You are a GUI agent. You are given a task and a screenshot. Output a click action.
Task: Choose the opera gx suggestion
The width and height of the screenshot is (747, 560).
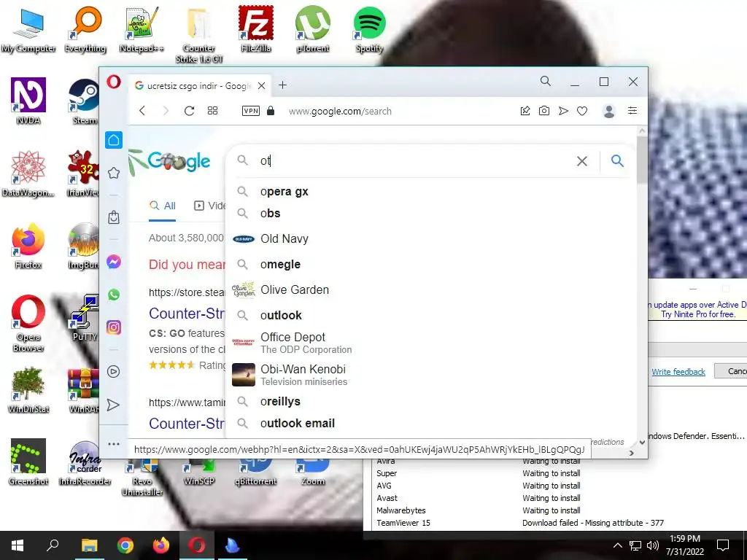[429, 192]
